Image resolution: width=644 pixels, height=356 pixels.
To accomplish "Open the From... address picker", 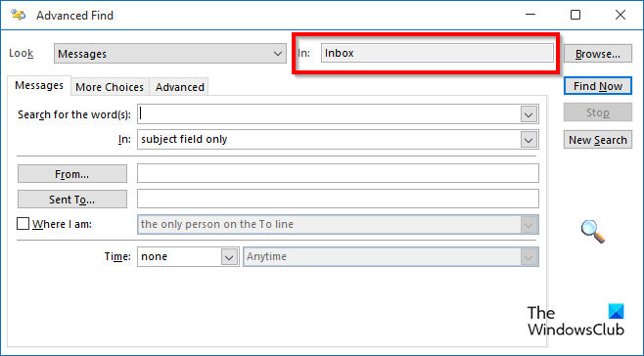I will tap(72, 174).
